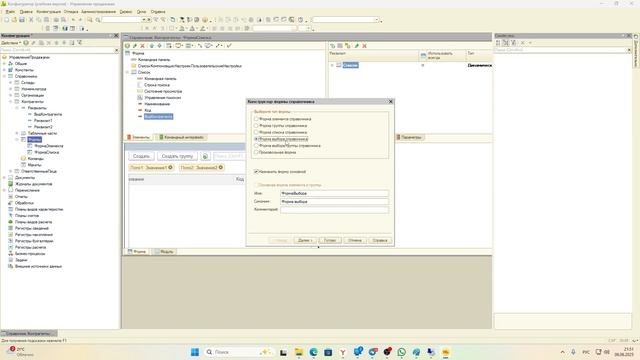Expand the "Константы" tree node

point(4,70)
